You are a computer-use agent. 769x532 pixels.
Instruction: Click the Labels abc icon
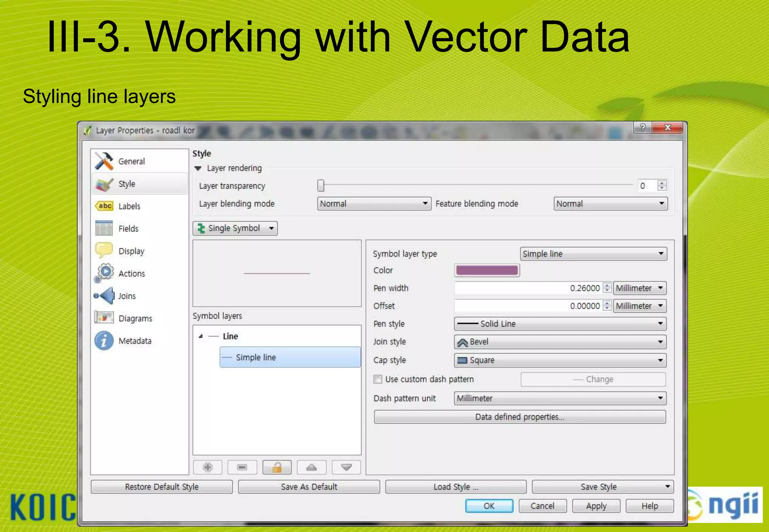click(x=104, y=206)
